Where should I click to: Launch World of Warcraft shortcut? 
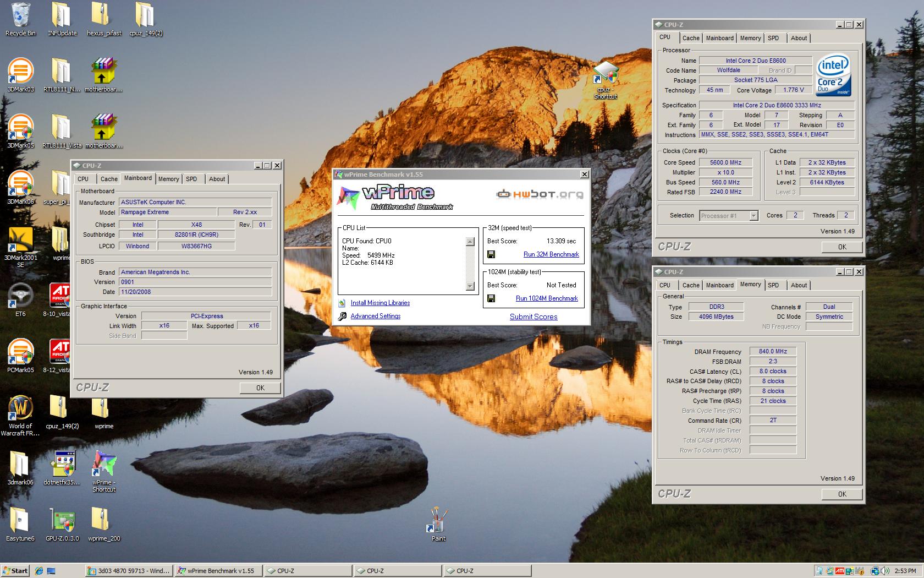click(x=20, y=416)
